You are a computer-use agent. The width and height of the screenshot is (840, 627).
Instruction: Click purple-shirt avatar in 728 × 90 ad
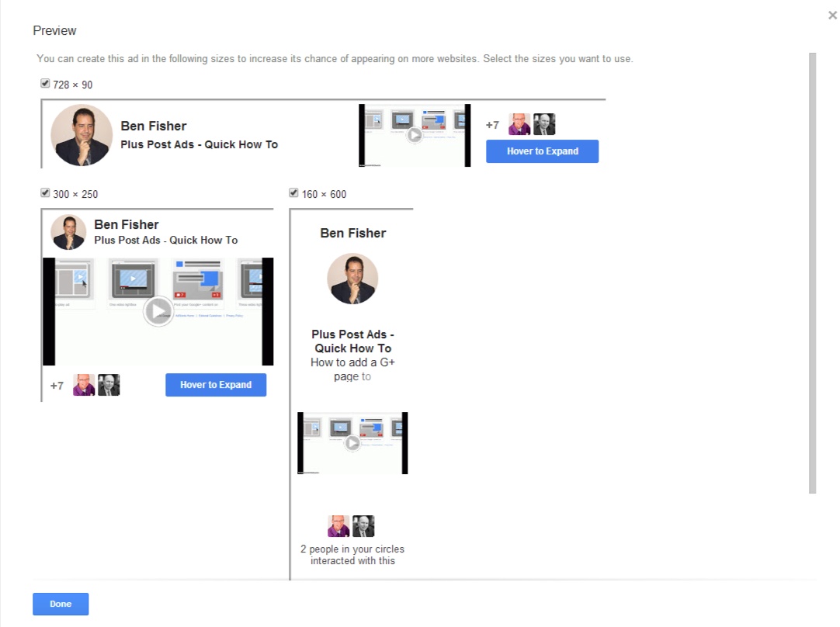(x=519, y=124)
